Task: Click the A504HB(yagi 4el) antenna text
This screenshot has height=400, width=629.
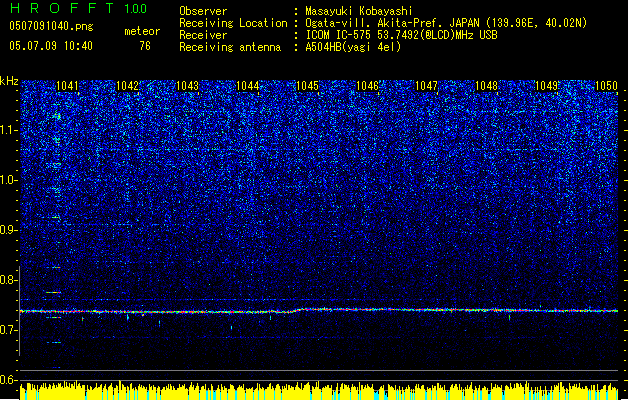Action: [353, 47]
